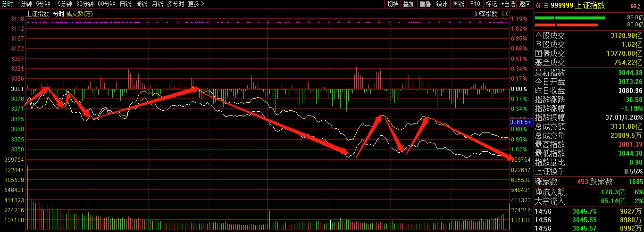Add to watchlist with +自选

coord(508,4)
